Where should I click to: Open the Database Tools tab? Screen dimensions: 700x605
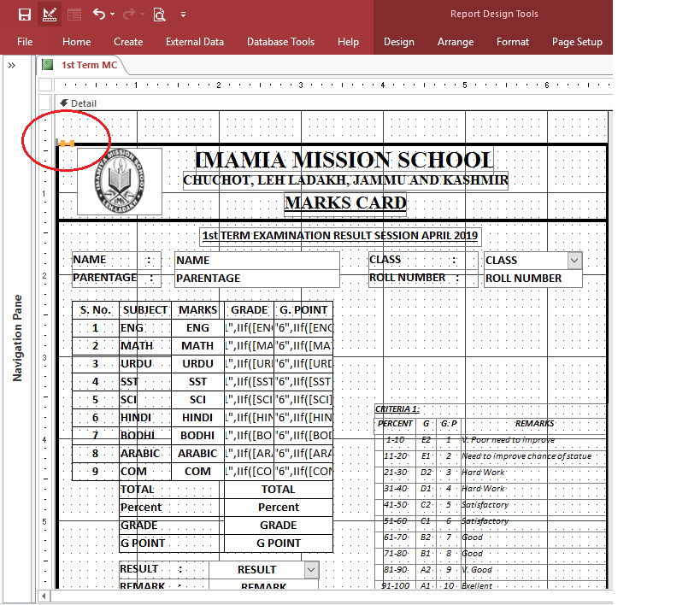click(x=281, y=42)
